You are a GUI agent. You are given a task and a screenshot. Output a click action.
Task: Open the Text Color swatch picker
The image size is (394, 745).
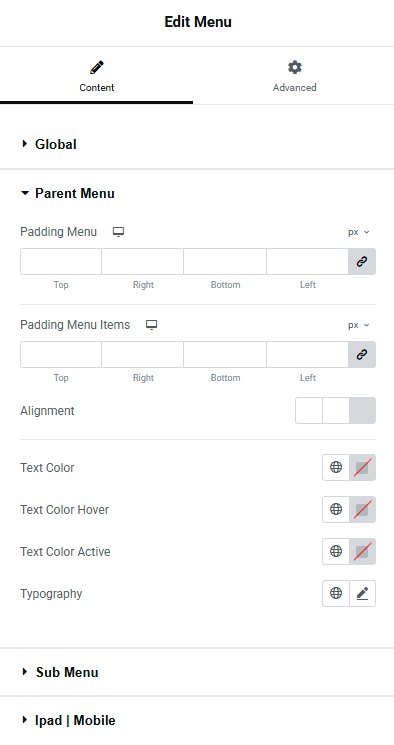pyautogui.click(x=362, y=468)
